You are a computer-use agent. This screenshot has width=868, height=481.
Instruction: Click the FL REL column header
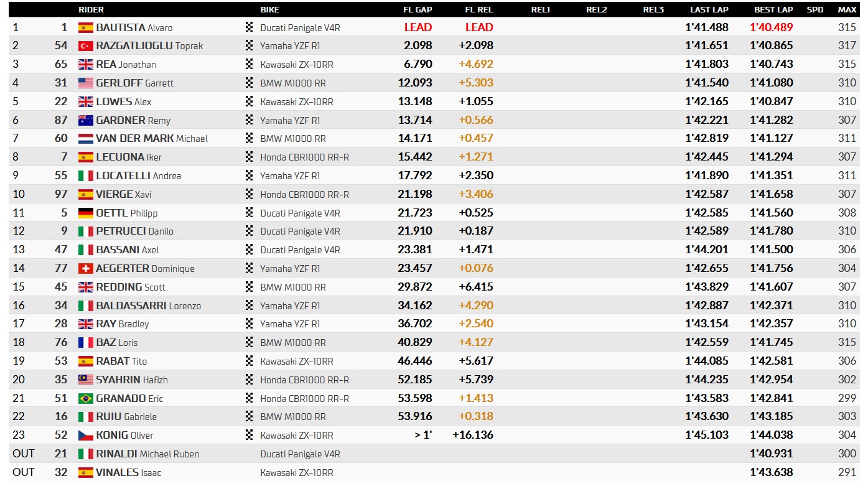click(479, 9)
